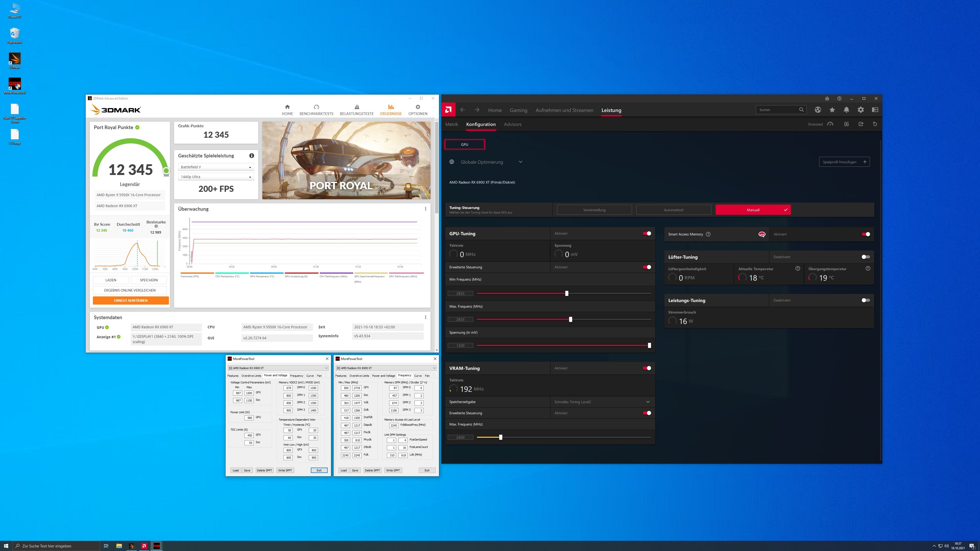The image size is (980, 551).
Task: Click Speichern button in 3DMark
Action: coord(149,280)
